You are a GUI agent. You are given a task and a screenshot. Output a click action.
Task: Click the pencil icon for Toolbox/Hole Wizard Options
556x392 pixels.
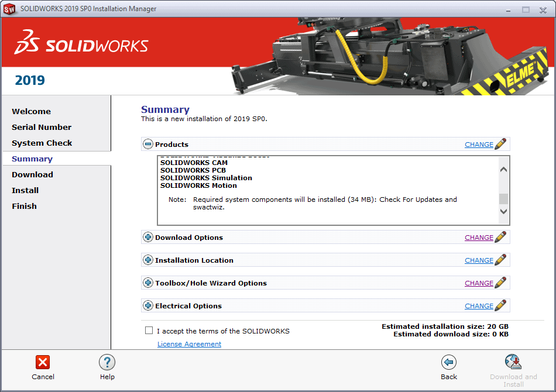[x=500, y=283]
